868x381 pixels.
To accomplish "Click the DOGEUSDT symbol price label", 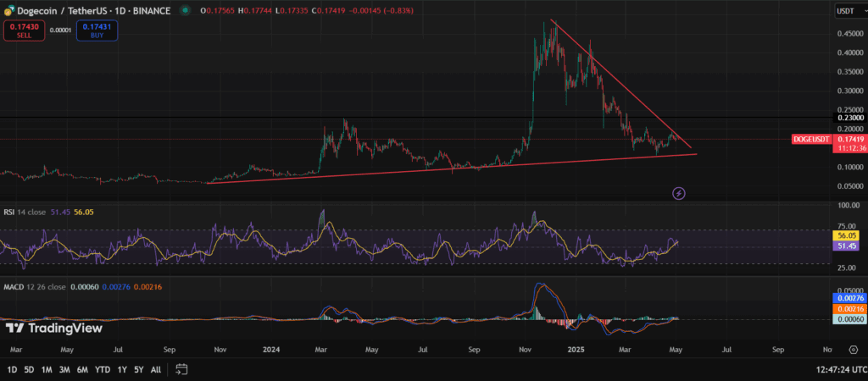I will coord(811,140).
